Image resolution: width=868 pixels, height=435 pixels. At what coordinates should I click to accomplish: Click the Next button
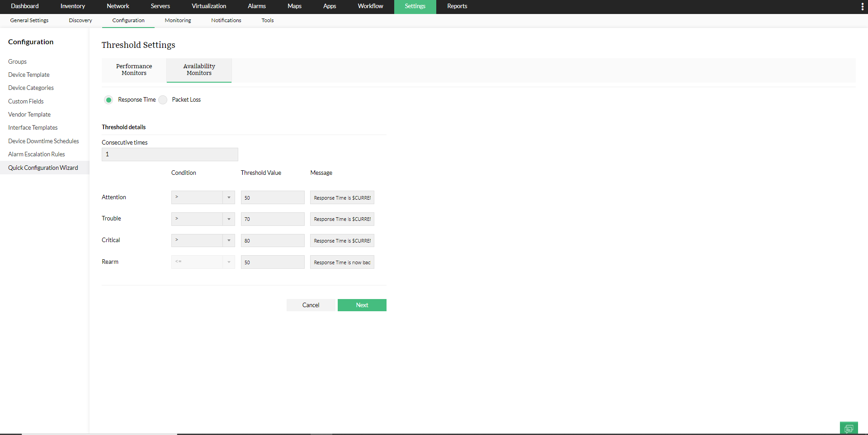pos(362,305)
